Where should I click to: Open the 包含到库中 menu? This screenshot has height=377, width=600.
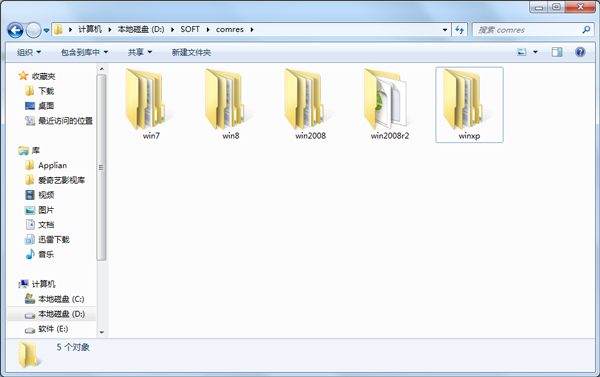tap(84, 52)
